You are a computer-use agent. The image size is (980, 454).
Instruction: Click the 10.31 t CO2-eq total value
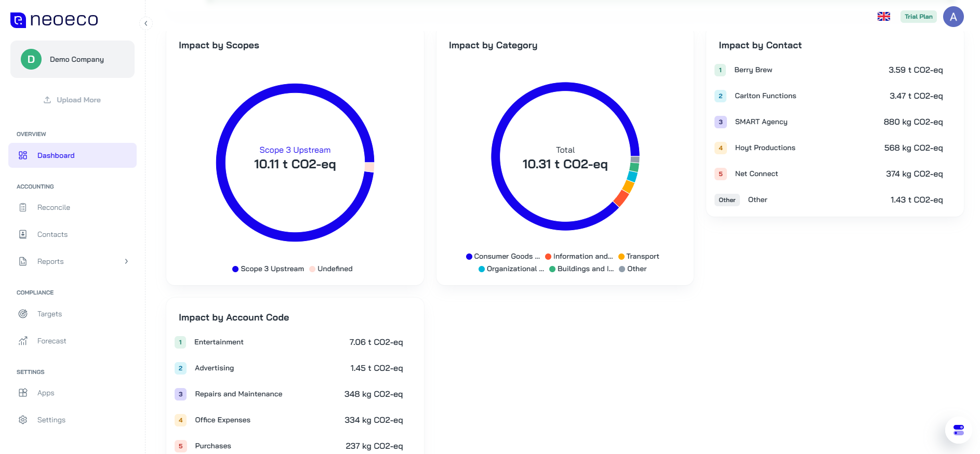coord(565,164)
